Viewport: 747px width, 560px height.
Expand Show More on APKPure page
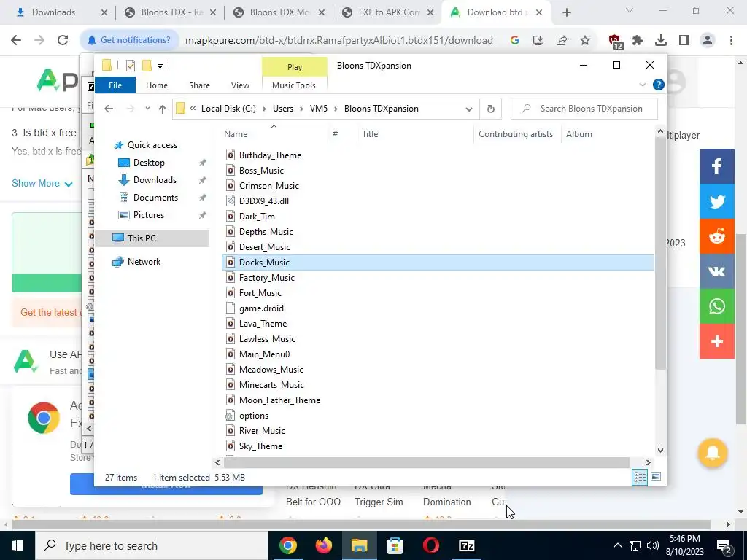tap(42, 183)
